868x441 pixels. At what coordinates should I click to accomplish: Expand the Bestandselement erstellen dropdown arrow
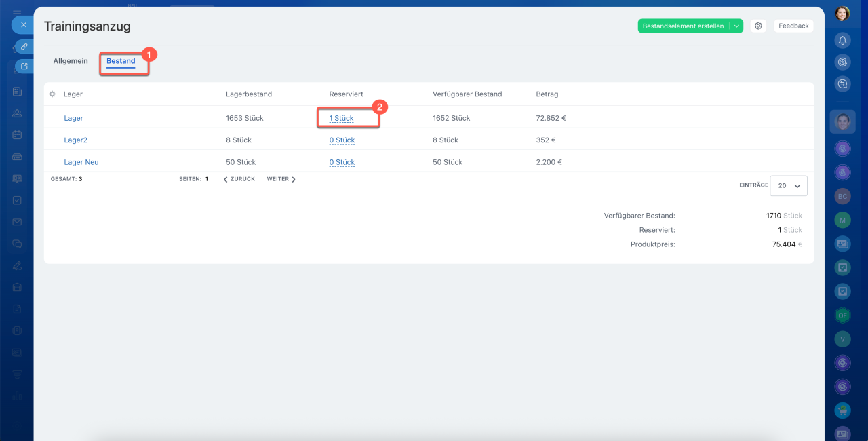click(x=736, y=26)
